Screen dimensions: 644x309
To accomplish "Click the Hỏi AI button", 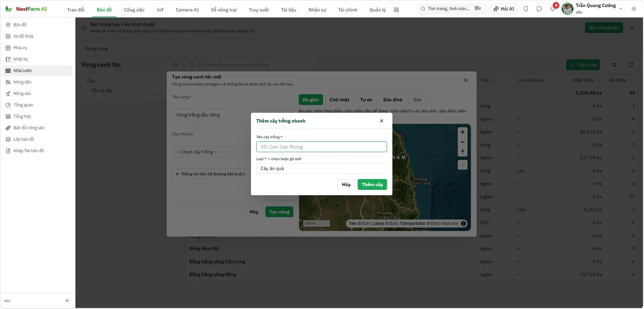I will coord(504,9).
